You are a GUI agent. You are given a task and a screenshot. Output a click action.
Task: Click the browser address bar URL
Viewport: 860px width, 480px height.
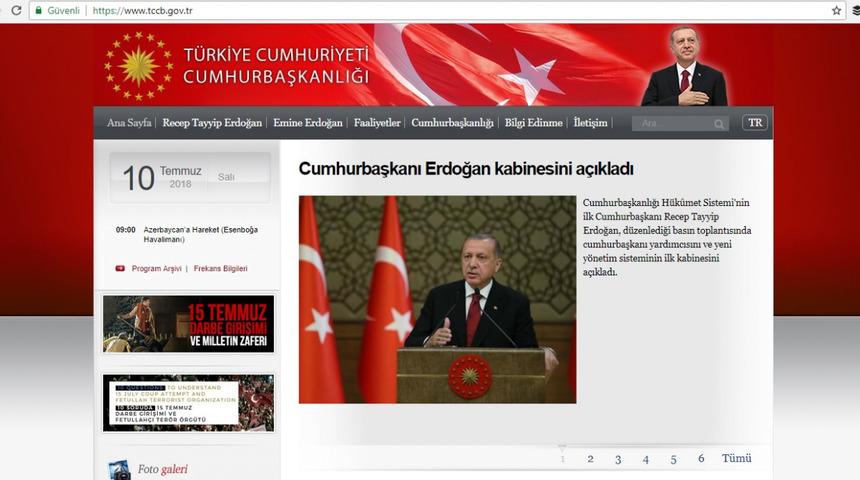tap(143, 10)
